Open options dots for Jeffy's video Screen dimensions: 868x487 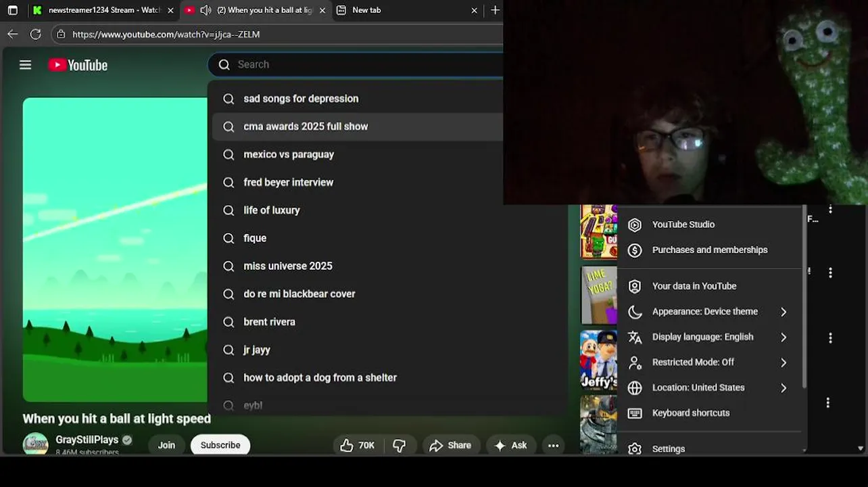point(830,338)
